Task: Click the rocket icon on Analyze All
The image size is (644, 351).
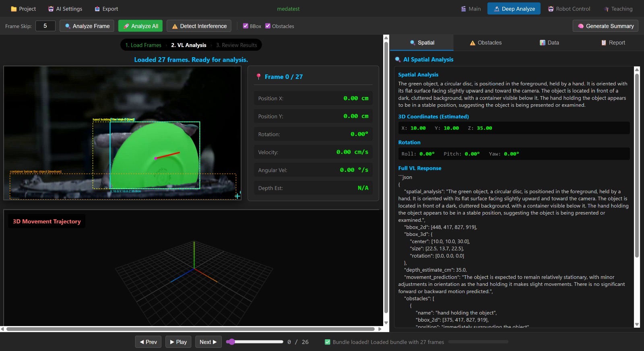Action: click(x=126, y=26)
